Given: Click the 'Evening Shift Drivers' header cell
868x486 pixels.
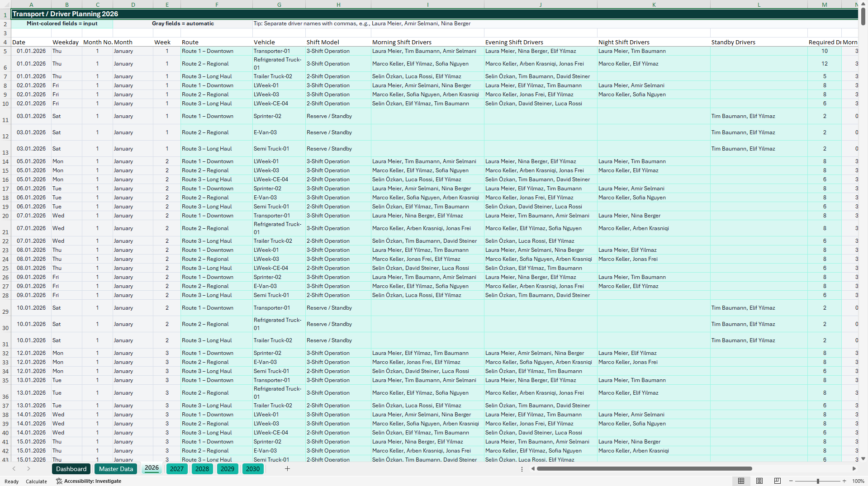Looking at the screenshot, I should [541, 42].
